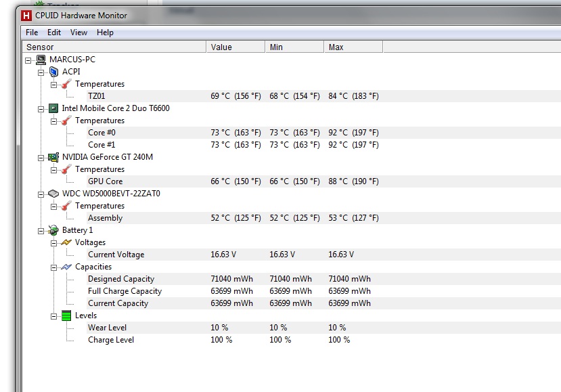This screenshot has width=561, height=392.
Task: Open the File menu
Action: tap(32, 32)
